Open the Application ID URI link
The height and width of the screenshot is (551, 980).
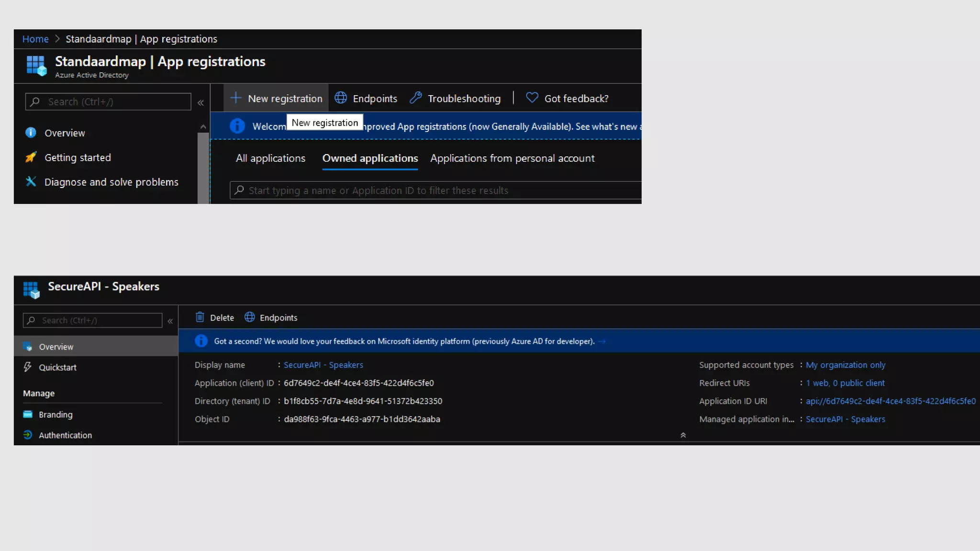[890, 401]
